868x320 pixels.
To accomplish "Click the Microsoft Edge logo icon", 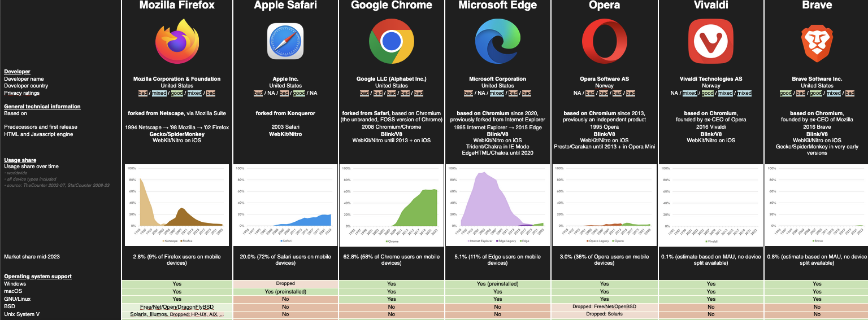I will point(498,41).
